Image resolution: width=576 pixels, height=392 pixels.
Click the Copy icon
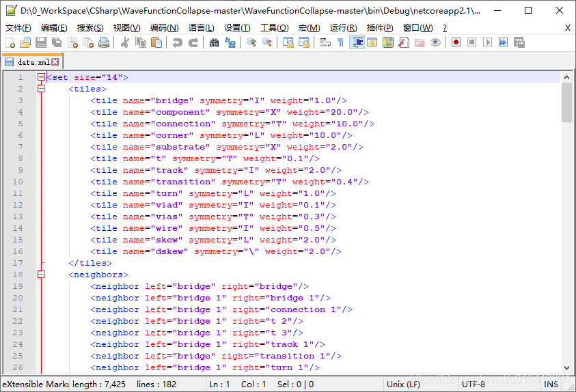pyautogui.click(x=141, y=42)
